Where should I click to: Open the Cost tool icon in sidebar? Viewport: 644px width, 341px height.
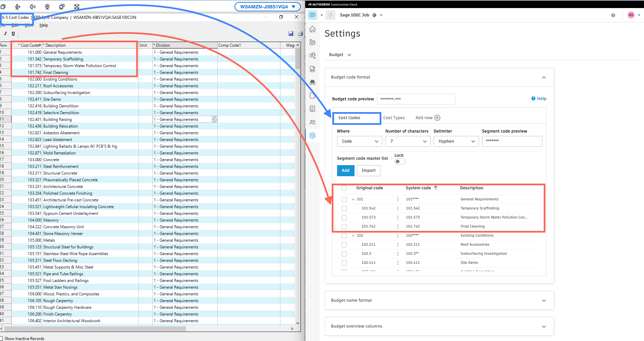coord(312,56)
